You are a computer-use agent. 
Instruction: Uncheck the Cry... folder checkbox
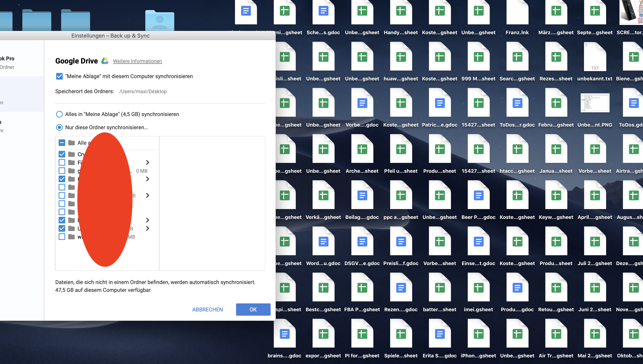pyautogui.click(x=62, y=154)
